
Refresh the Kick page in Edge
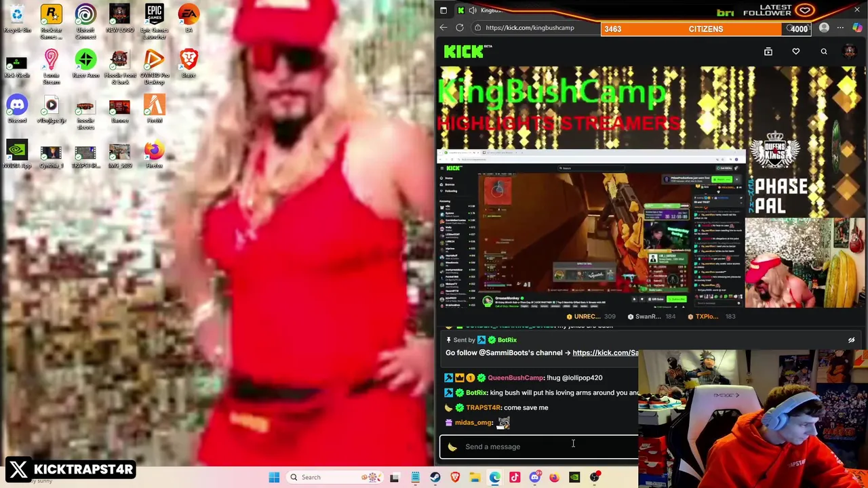coord(460,28)
